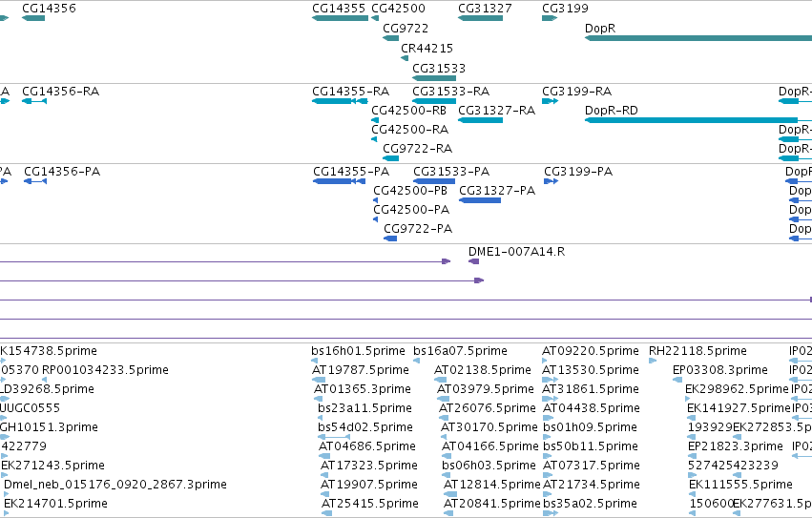Screen dimensions: 812x518
Task: Select the EP03308.3prime label
Action: 719,370
